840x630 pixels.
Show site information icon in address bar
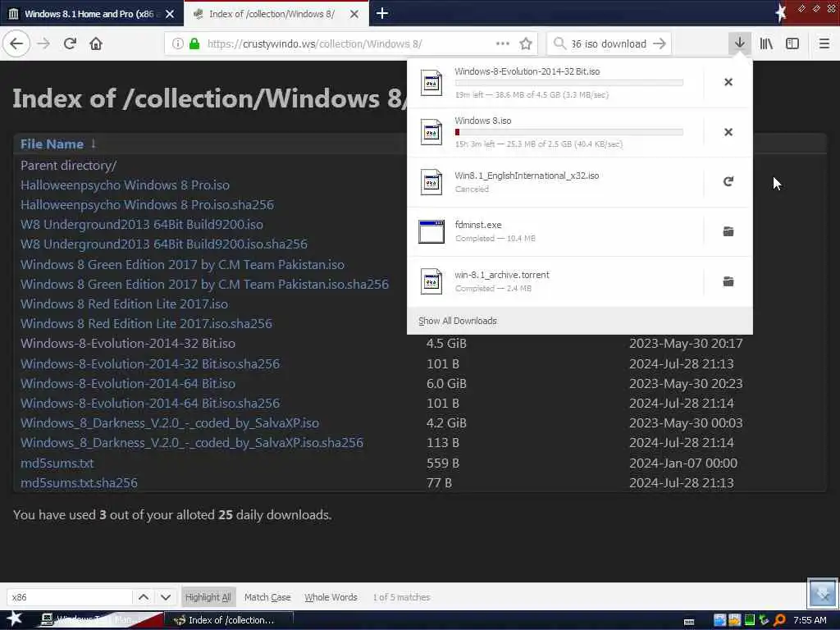point(178,43)
